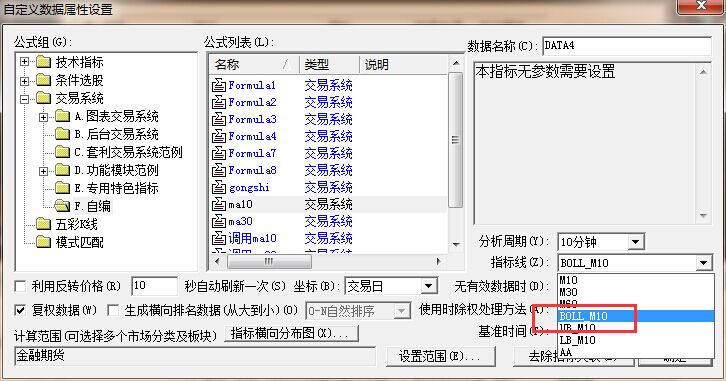Collapse the 交易系统 tree node
This screenshot has height=381, width=726.
coord(25,99)
